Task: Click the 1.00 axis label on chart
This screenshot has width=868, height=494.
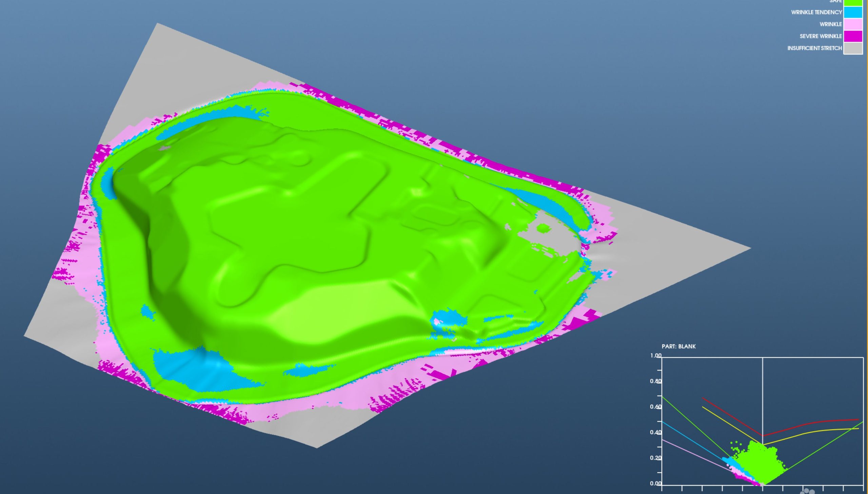Action: tap(655, 356)
